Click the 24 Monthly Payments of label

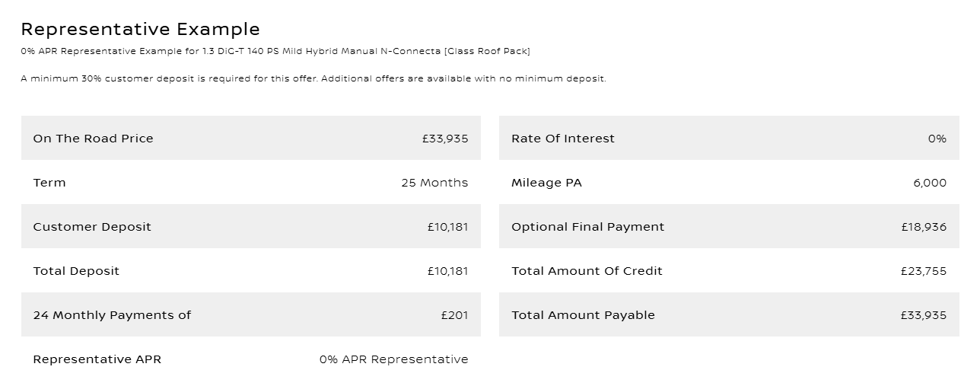tap(112, 315)
